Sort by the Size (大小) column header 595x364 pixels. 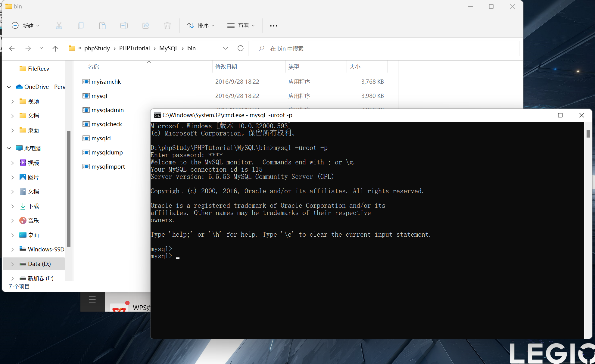click(355, 67)
